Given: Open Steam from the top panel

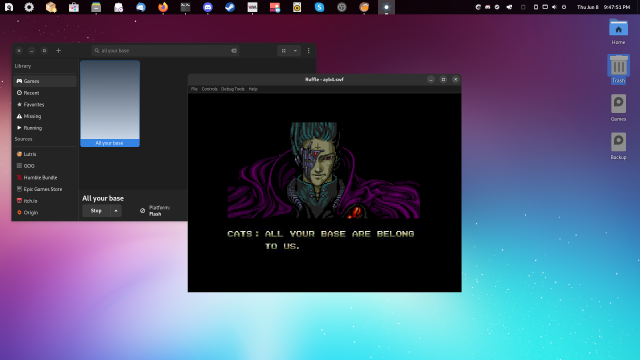Looking at the screenshot, I should click(x=230, y=7).
